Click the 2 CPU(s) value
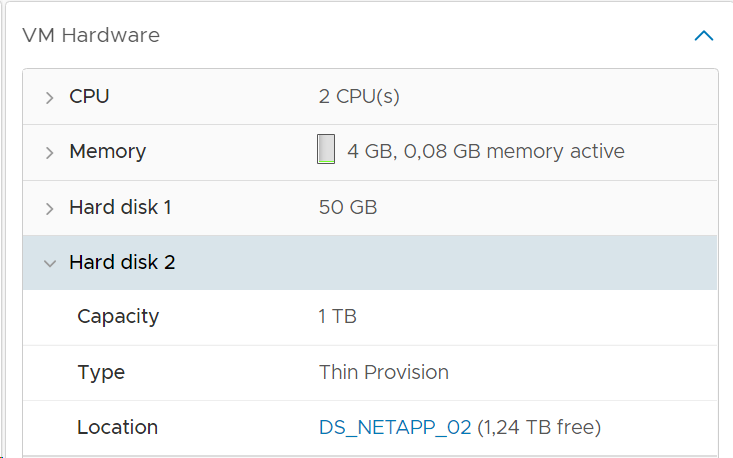This screenshot has width=733, height=458. [x=359, y=97]
